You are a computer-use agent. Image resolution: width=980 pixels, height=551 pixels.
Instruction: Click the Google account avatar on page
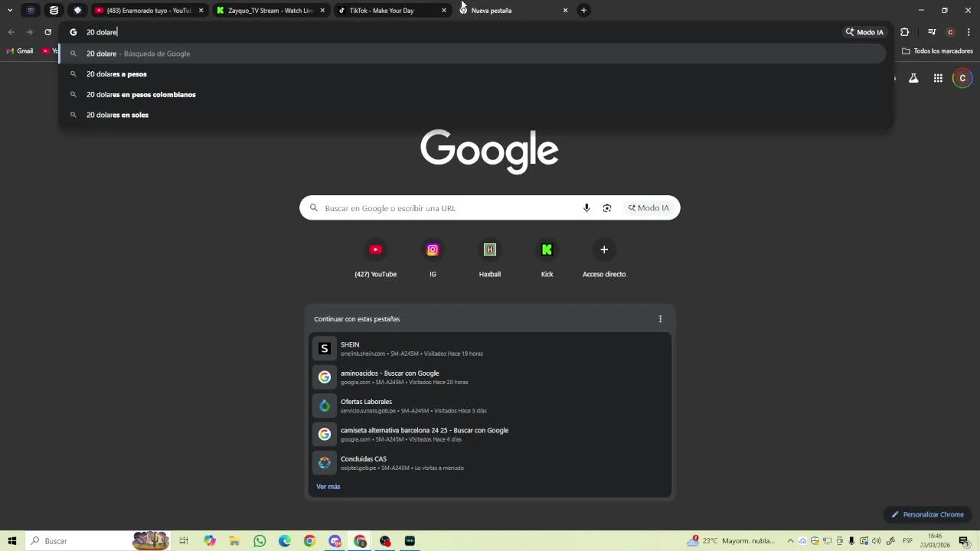962,78
